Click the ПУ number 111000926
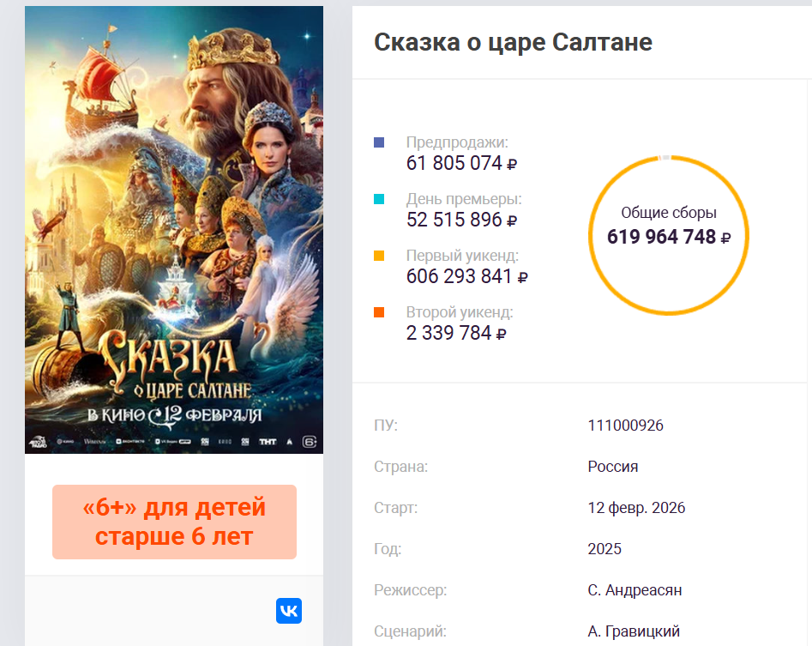Image resolution: width=812 pixels, height=646 pixels. 626,426
